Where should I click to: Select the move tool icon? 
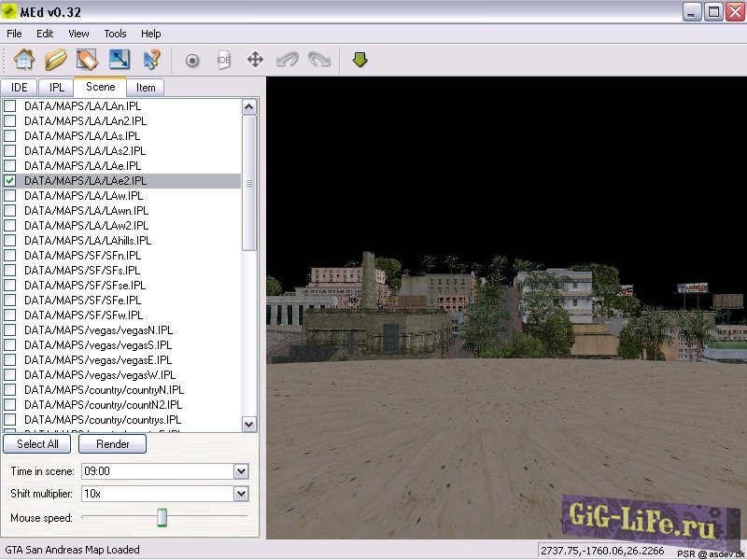click(x=255, y=59)
